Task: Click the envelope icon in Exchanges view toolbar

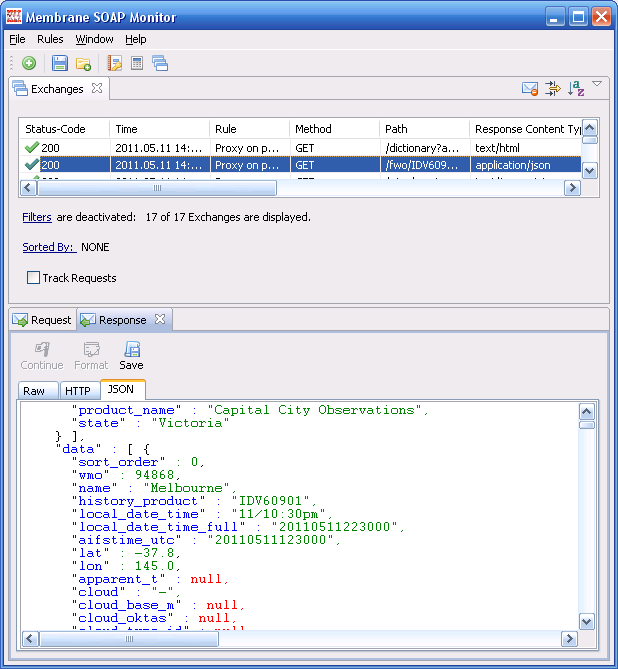Action: (x=530, y=89)
